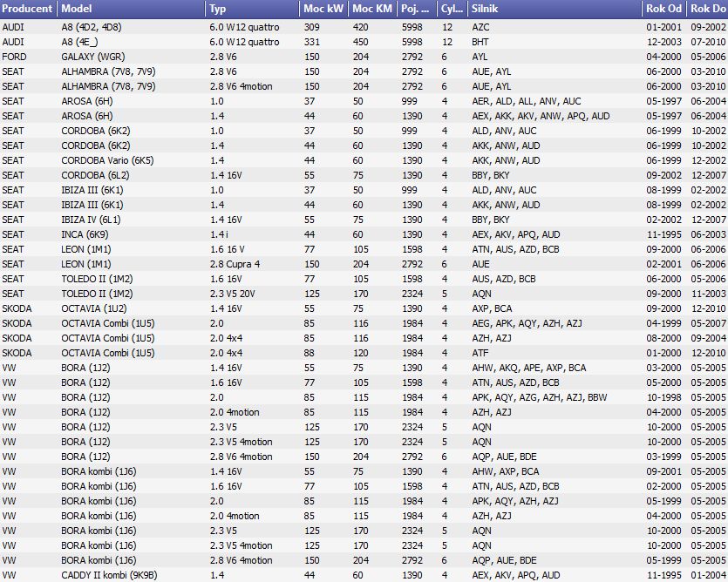Select the 120 KM power value
Viewport: 728px width, 582px height.
(x=361, y=354)
